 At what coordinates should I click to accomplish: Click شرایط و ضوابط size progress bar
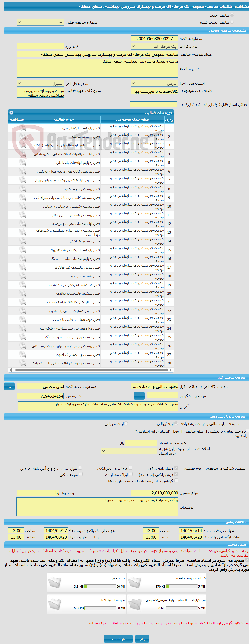tap(182, 586)
